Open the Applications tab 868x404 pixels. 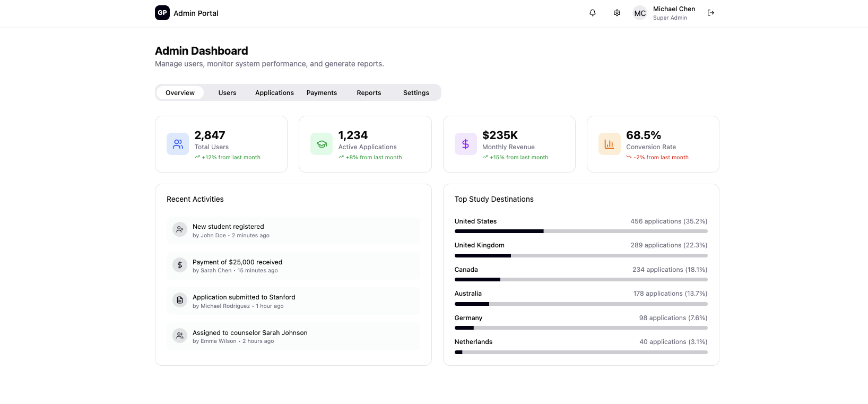point(274,93)
